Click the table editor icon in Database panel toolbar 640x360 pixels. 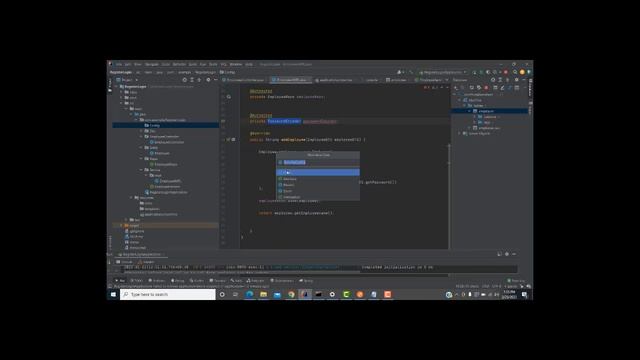[495, 88]
